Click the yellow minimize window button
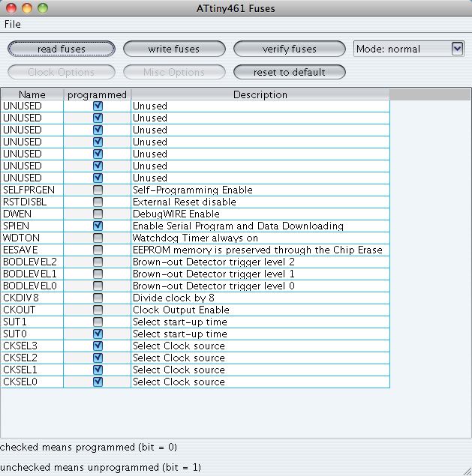Image resolution: width=472 pixels, height=476 pixels. 27,8
